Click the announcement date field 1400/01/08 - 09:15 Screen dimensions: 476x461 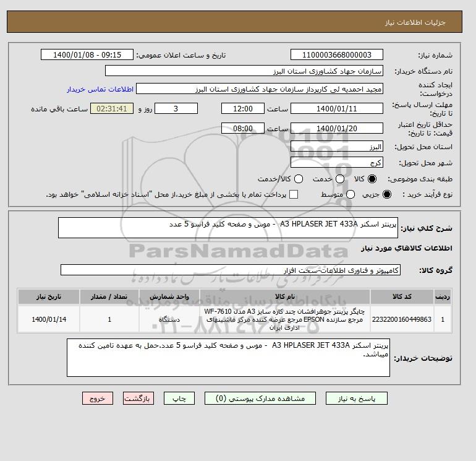87,54
